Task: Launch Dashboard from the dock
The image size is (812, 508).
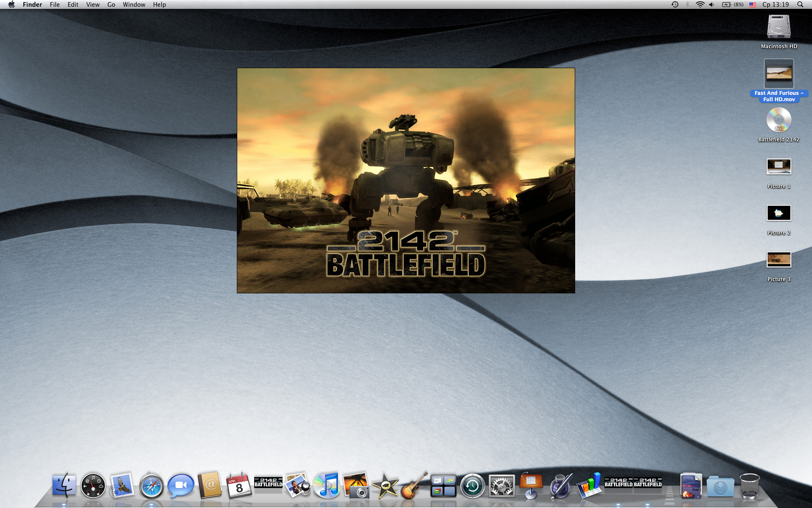Action: (93, 486)
